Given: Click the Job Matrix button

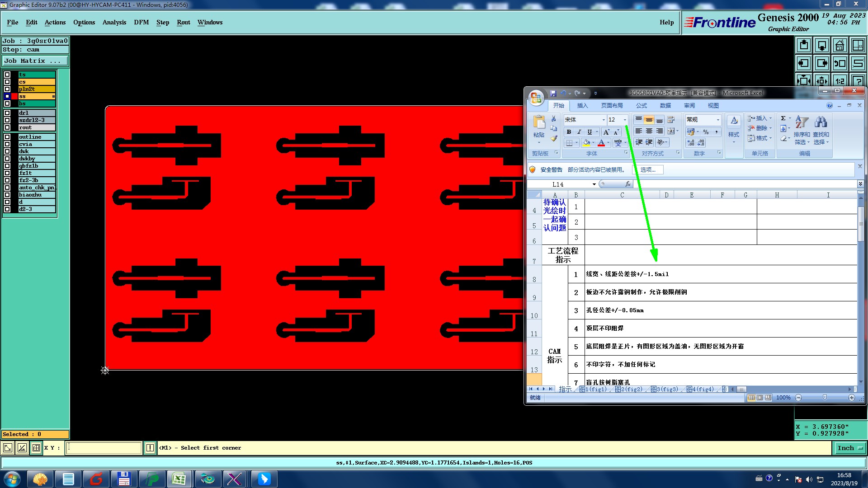Looking at the screenshot, I should point(35,61).
